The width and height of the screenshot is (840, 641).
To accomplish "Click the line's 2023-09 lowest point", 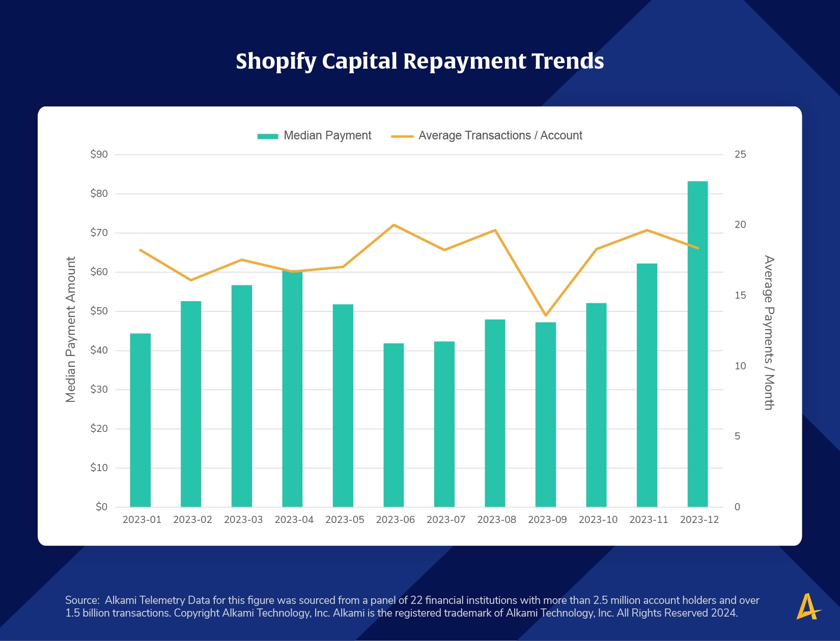I will coord(546,315).
